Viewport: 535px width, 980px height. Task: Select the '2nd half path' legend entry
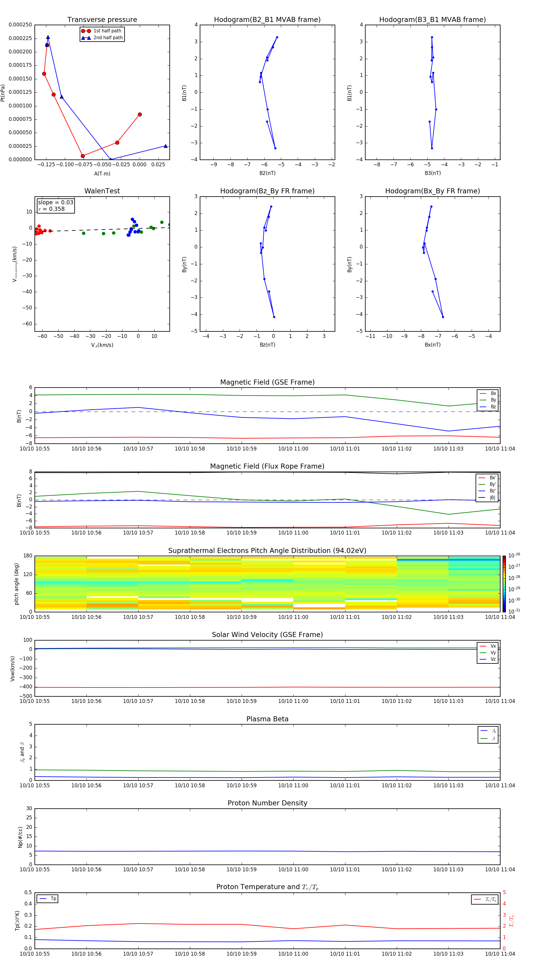tap(102, 38)
